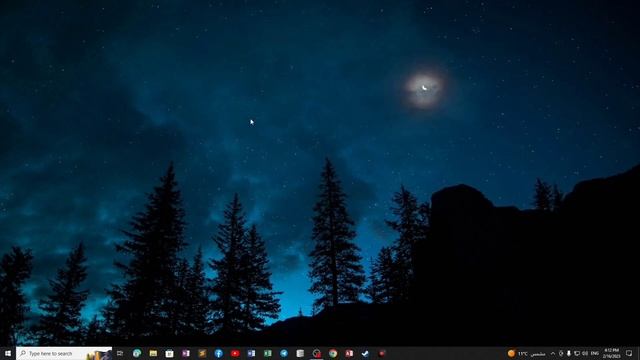This screenshot has height=360, width=640.
Task: Open File Explorer from the taskbar
Action: (153, 353)
